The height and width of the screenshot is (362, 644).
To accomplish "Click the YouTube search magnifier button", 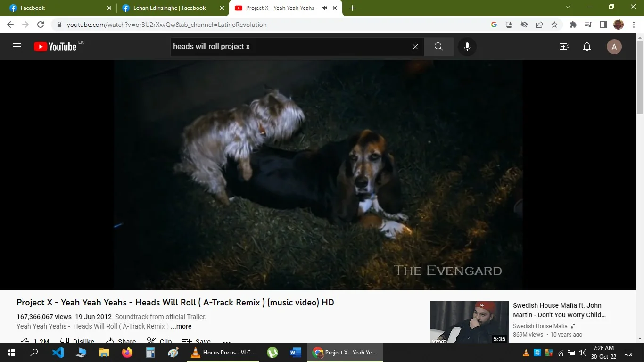I will pyautogui.click(x=438, y=47).
